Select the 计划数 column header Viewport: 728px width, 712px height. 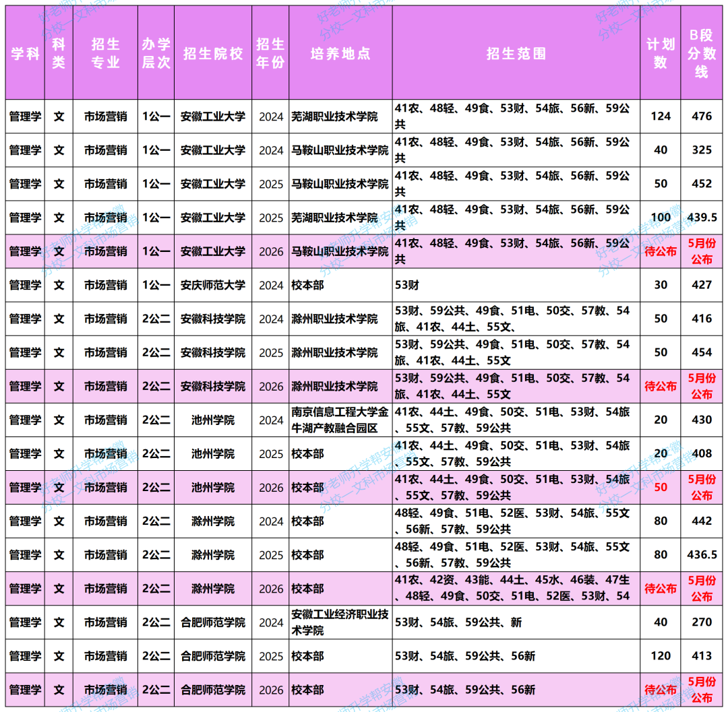point(660,53)
